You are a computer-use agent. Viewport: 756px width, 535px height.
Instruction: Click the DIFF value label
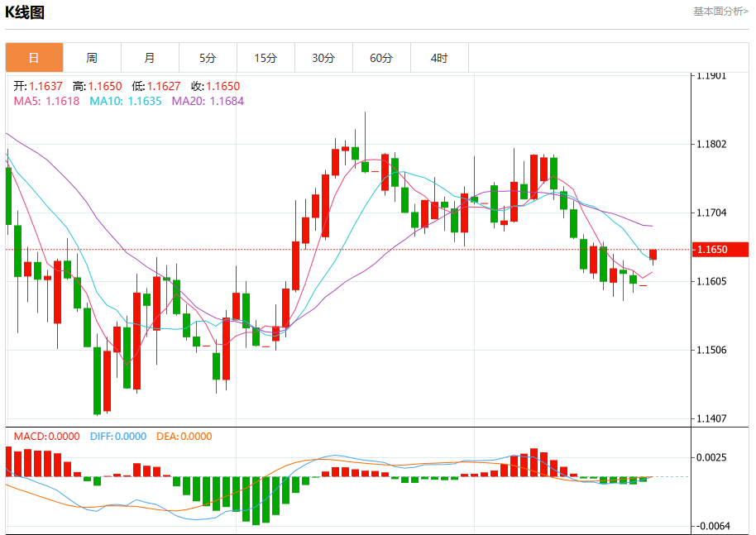[x=118, y=437]
